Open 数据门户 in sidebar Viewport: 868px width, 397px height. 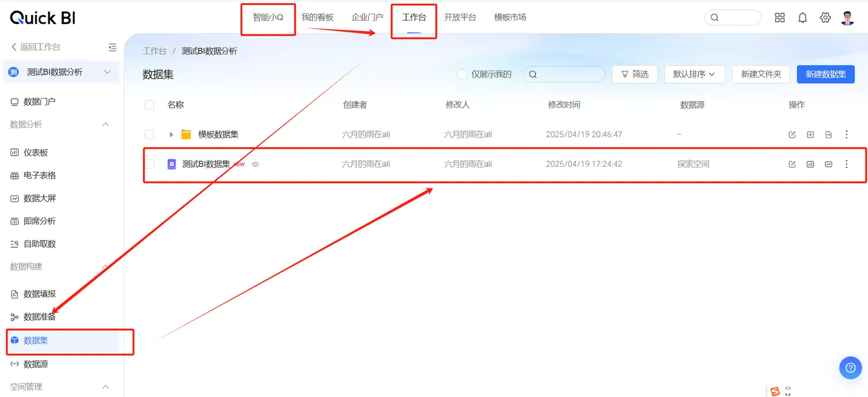[40, 102]
